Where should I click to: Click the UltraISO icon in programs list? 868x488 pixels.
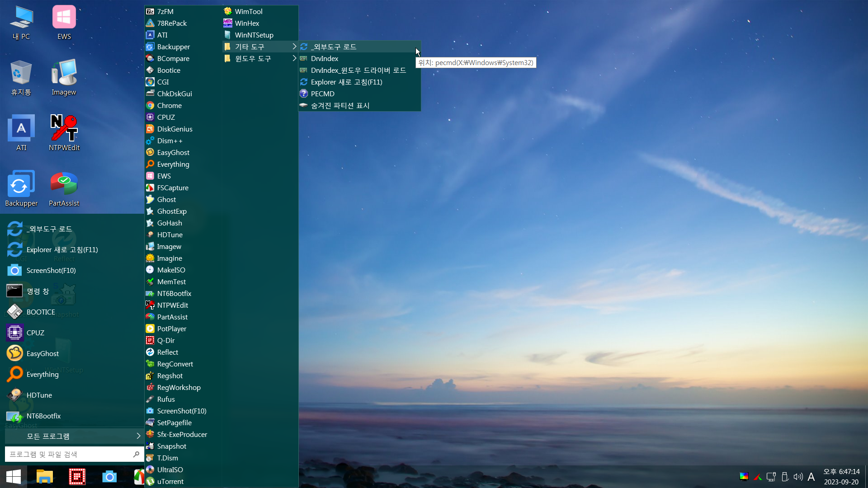pyautogui.click(x=150, y=469)
